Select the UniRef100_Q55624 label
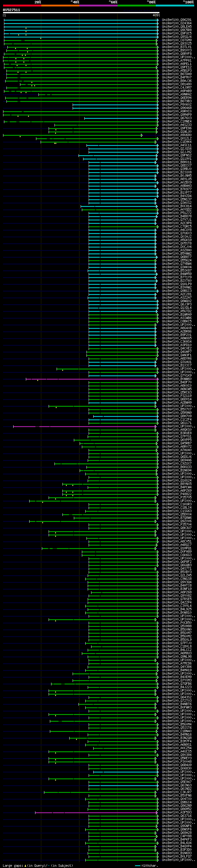197x868 pixels. click(x=176, y=260)
